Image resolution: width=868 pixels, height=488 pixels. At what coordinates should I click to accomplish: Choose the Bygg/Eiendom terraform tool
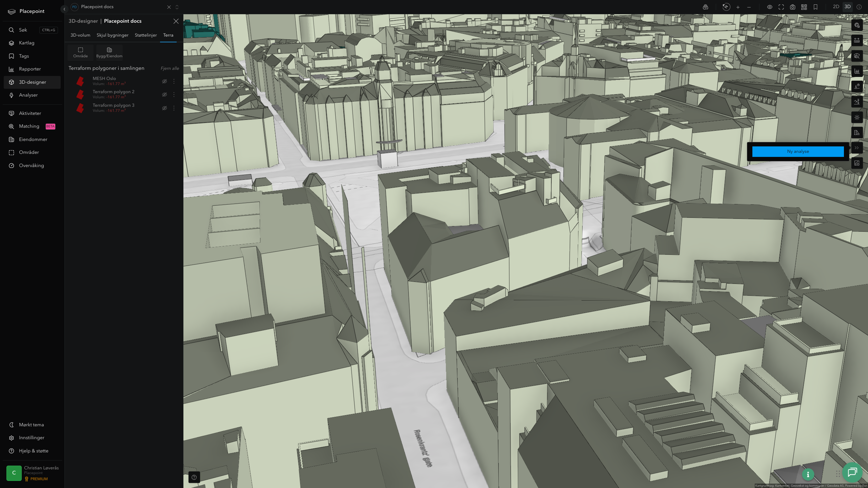tap(109, 53)
